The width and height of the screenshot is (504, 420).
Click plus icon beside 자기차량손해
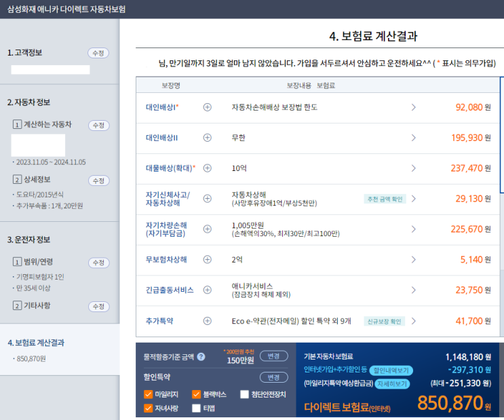pos(208,229)
